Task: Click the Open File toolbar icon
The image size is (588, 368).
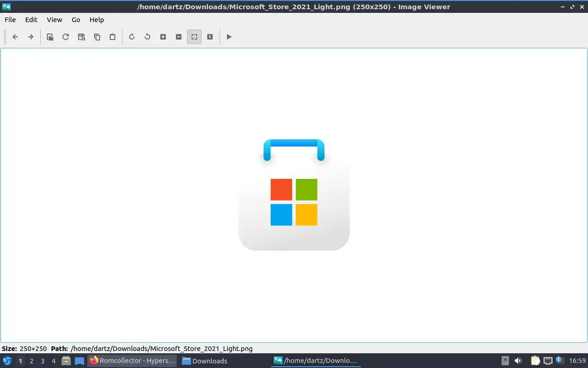Action: (50, 37)
